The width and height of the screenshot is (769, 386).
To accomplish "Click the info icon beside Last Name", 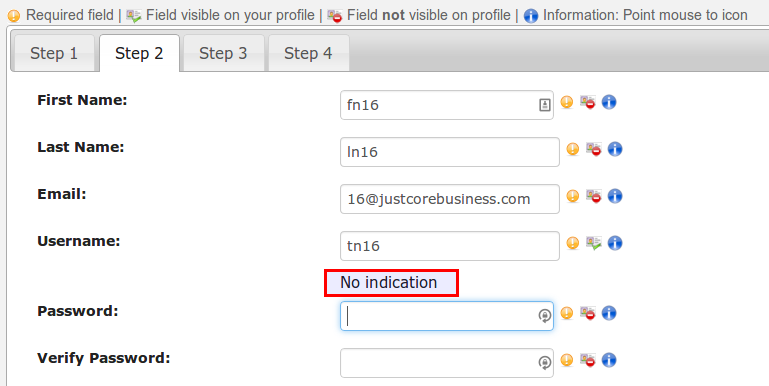I will tap(615, 149).
